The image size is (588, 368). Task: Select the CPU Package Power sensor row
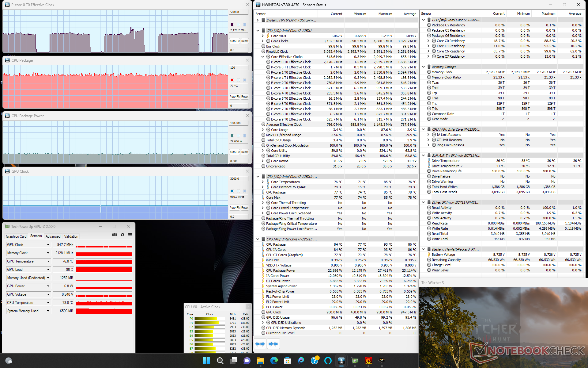[336, 270]
